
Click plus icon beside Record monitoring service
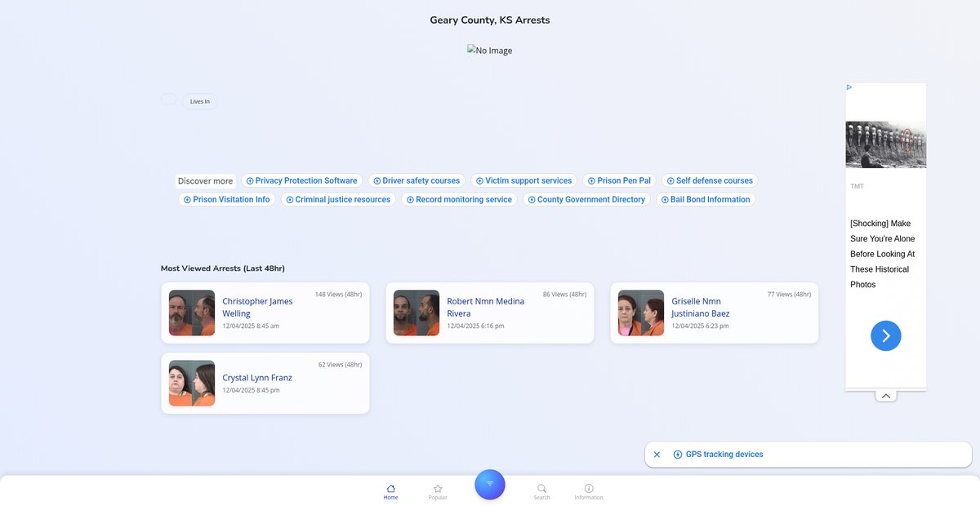coord(410,200)
